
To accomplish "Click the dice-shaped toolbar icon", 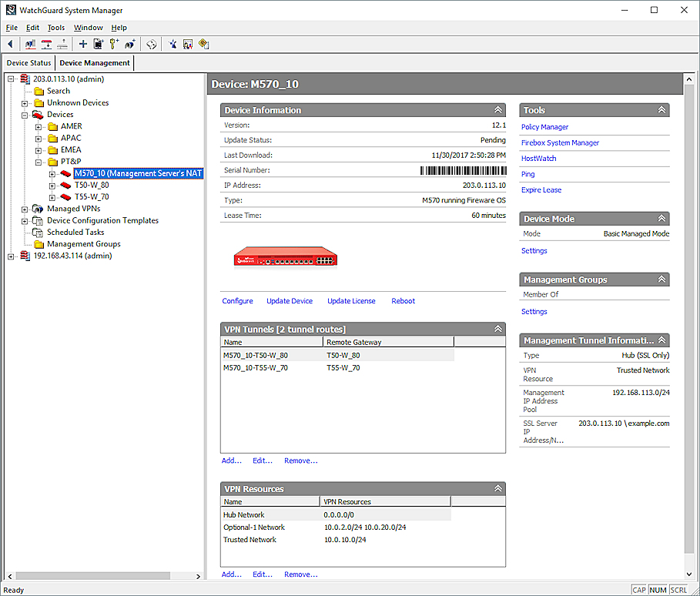I will (x=151, y=44).
